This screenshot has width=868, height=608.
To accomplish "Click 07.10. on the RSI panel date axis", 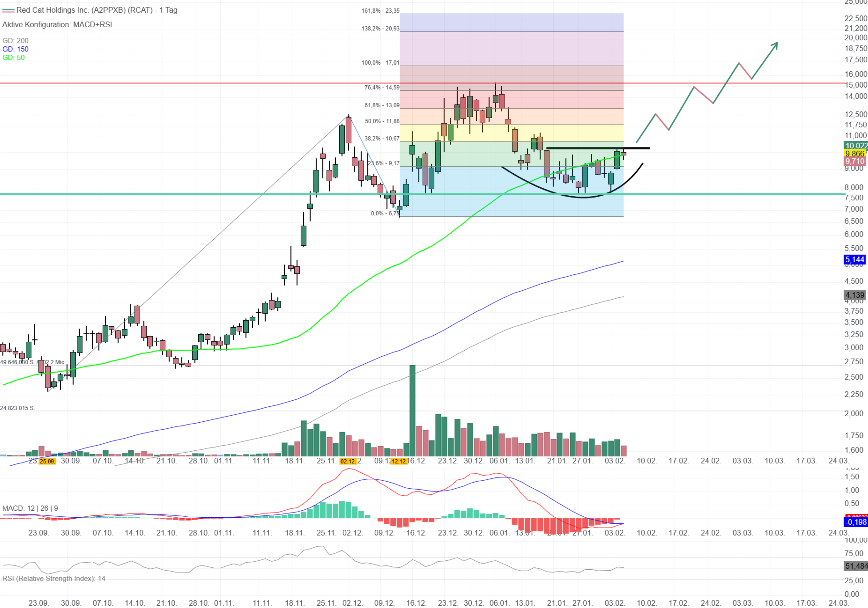I will 103,603.
